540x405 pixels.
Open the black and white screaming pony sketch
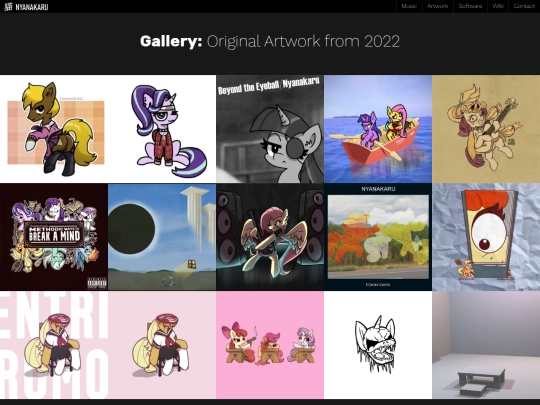(378, 345)
